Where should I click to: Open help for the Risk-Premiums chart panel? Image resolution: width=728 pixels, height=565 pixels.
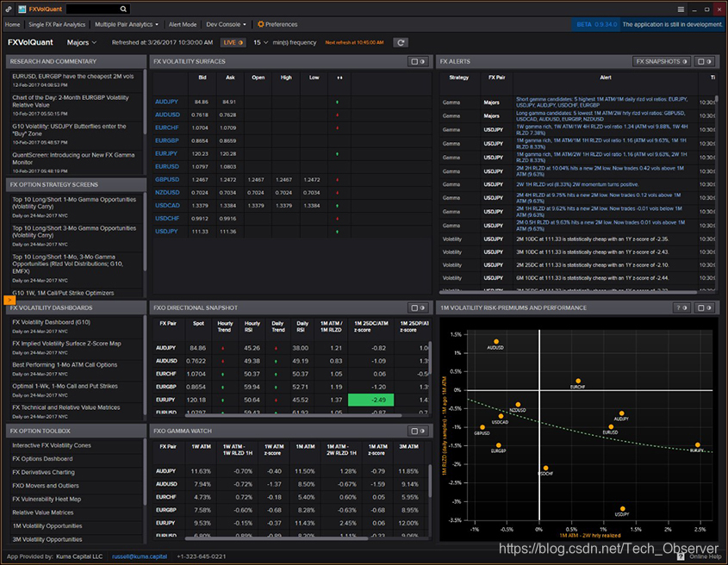click(x=681, y=307)
